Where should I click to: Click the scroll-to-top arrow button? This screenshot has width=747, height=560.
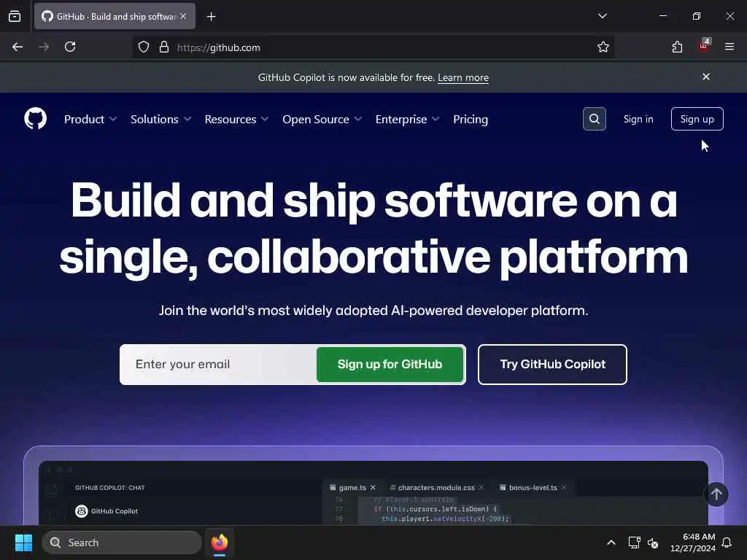click(x=716, y=494)
